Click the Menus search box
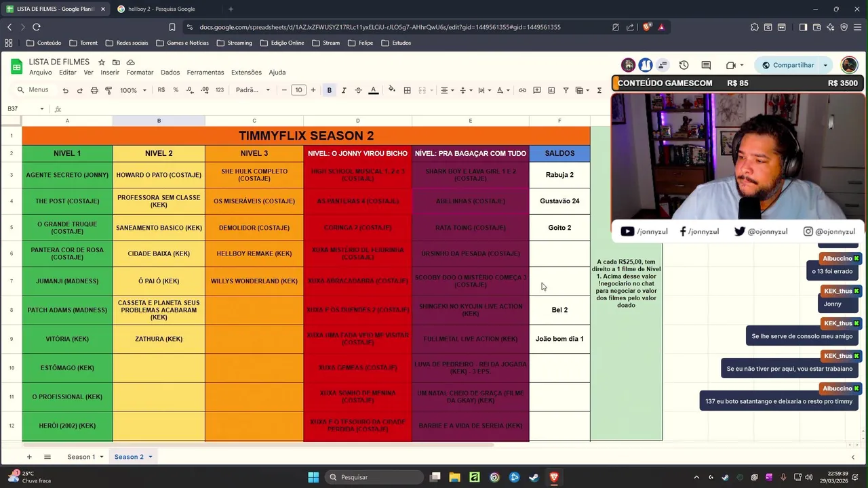This screenshot has height=488, width=868. (33, 90)
